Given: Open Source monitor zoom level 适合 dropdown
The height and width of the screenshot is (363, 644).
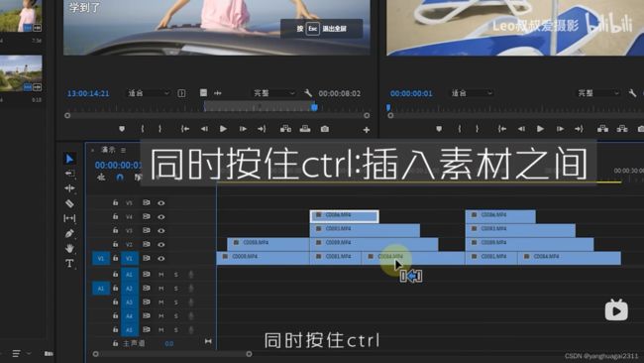Looking at the screenshot, I should (x=148, y=93).
